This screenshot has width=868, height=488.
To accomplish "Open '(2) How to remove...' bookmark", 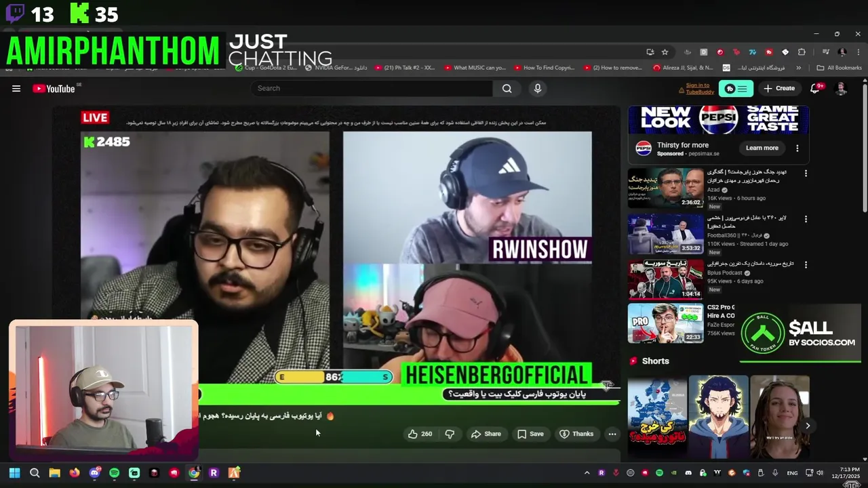I will 612,68.
